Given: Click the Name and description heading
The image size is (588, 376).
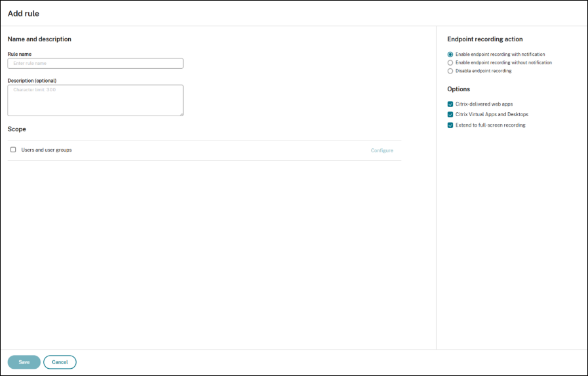Looking at the screenshot, I should 39,39.
